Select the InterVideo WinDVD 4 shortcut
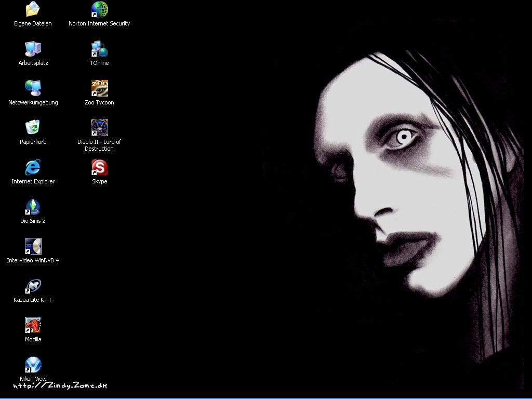Image resolution: width=532 pixels, height=399 pixels. (33, 246)
